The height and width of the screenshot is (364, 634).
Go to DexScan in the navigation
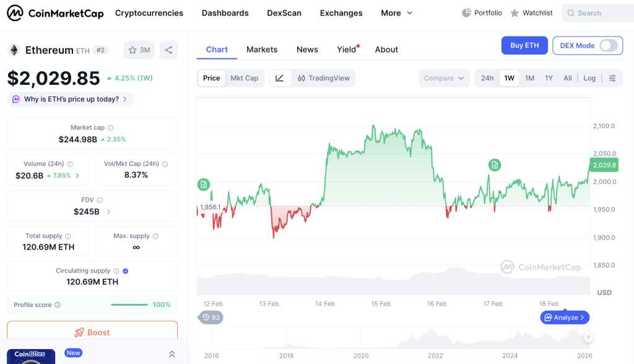[284, 13]
